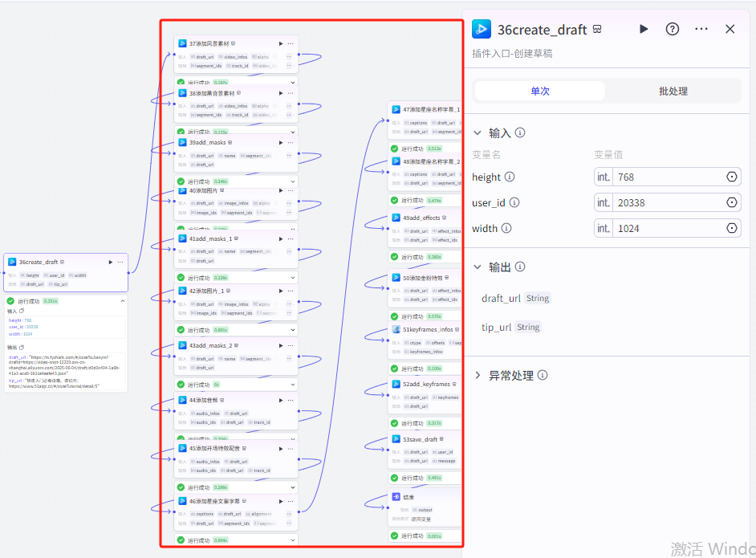This screenshot has height=558, width=756.
Task: Click the user_id input field showing 20338
Action: (x=666, y=202)
